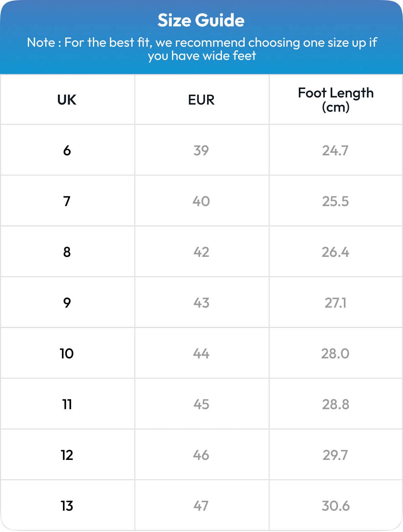Click the Foot Length (cm) header

(x=336, y=100)
